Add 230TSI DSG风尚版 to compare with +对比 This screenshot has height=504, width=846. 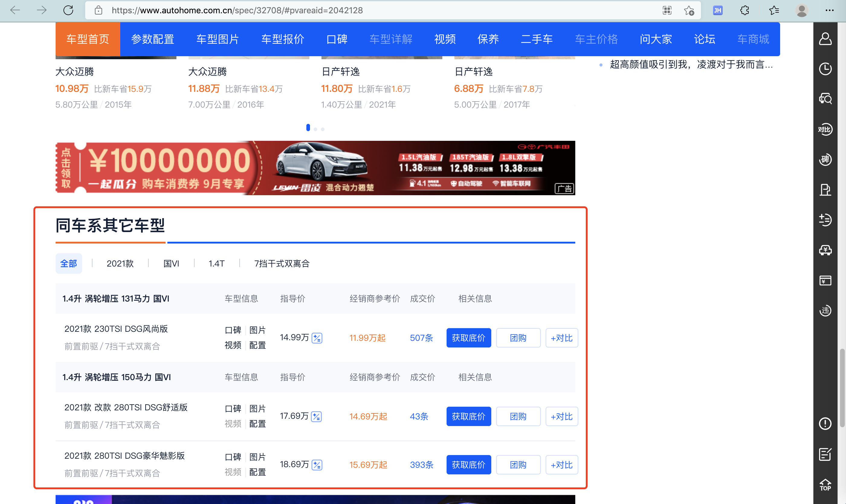point(562,338)
